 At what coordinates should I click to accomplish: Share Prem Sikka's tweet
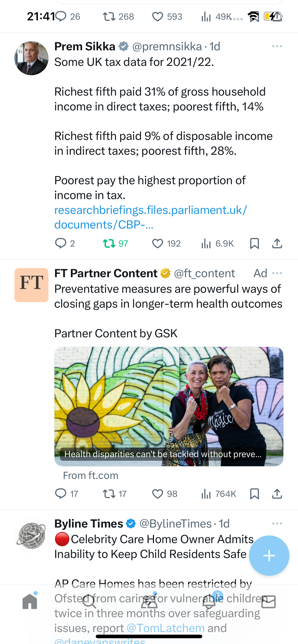tap(277, 243)
